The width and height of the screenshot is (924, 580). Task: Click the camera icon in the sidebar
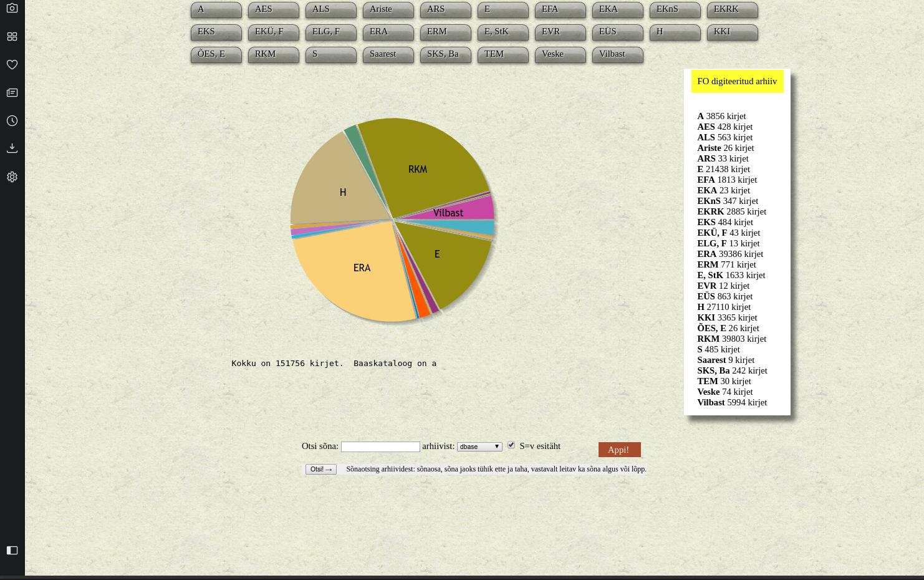coord(12,9)
